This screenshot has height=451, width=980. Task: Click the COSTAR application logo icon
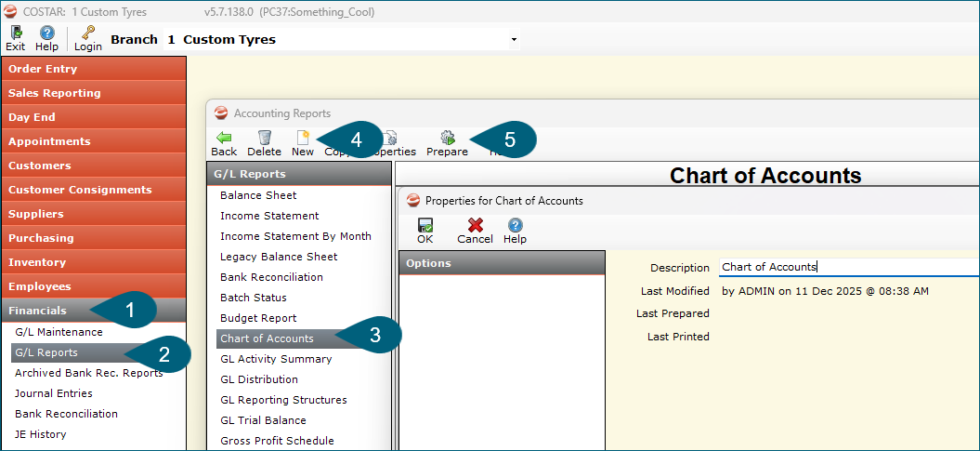[10, 11]
